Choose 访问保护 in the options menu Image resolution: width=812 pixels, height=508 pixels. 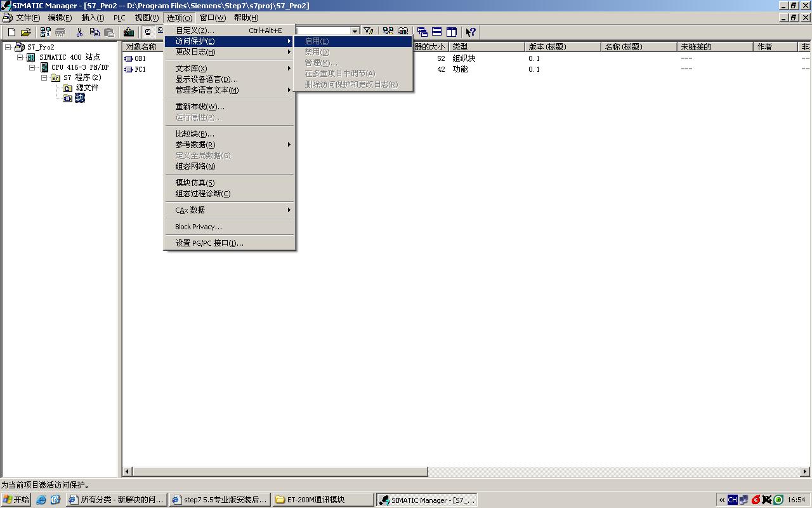click(230, 41)
